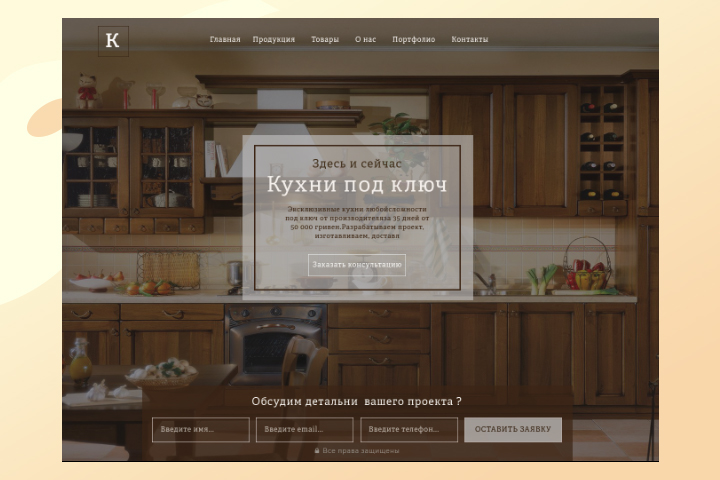
Task: Select the Кухни под ключ heading
Action: point(357,185)
